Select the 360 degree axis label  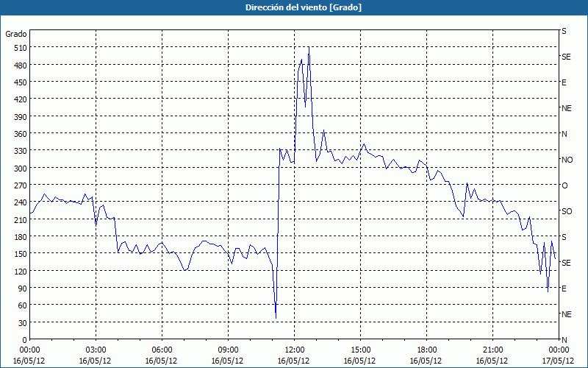[x=21, y=134]
